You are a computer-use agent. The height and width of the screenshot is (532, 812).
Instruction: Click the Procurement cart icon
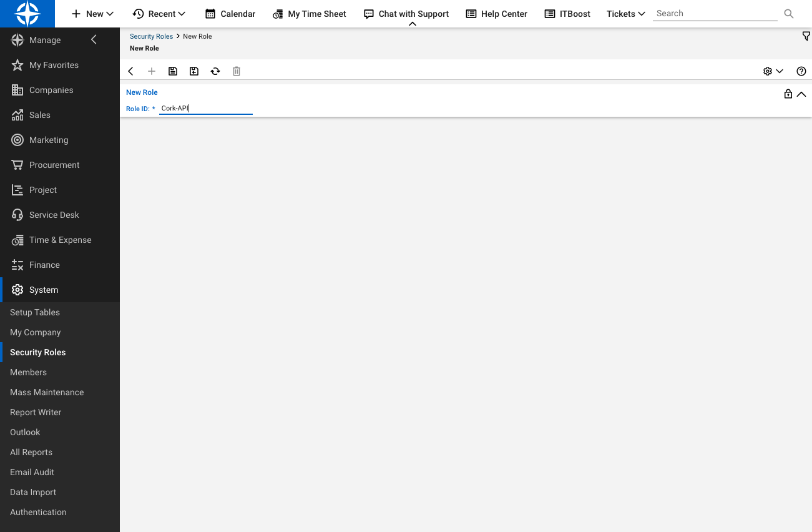click(x=17, y=165)
